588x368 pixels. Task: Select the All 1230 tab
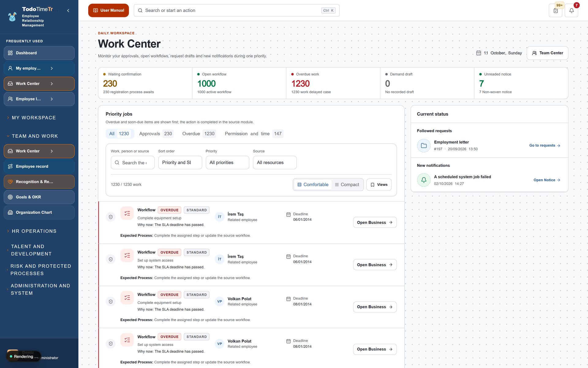(120, 134)
